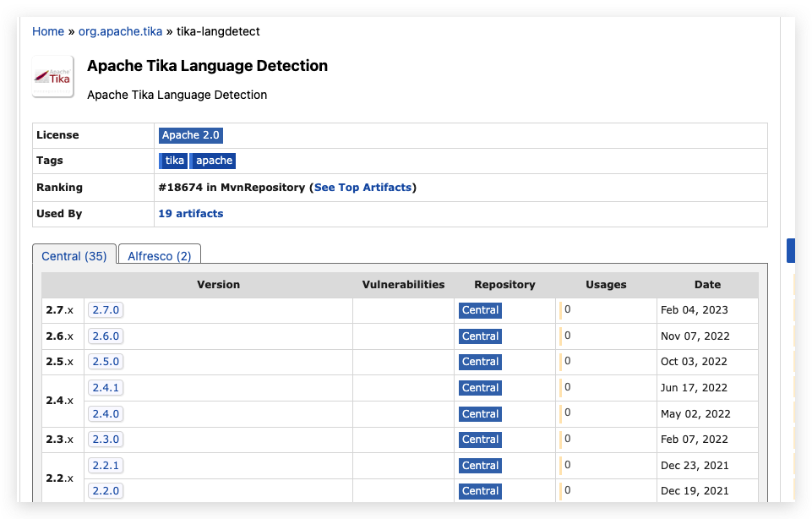This screenshot has height=519, width=812.
Task: Click the tika tag
Action: click(x=173, y=161)
